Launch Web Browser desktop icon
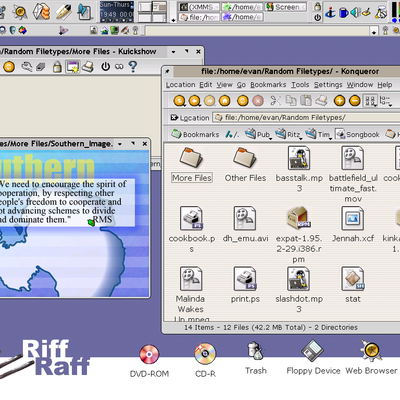 tap(371, 358)
